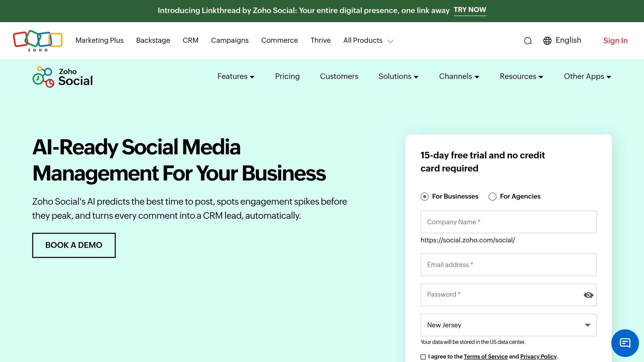
Task: Select the For Agencies radio button
Action: click(x=492, y=196)
